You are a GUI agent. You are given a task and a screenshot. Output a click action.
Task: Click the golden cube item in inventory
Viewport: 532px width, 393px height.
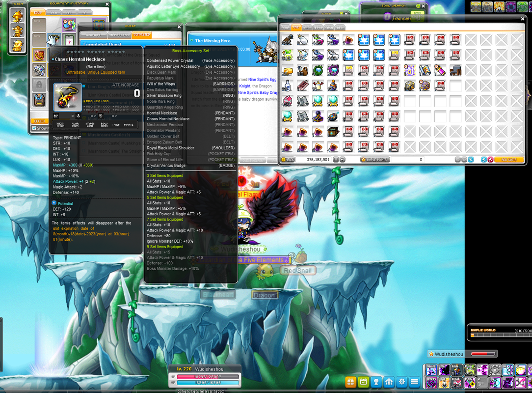point(409,85)
